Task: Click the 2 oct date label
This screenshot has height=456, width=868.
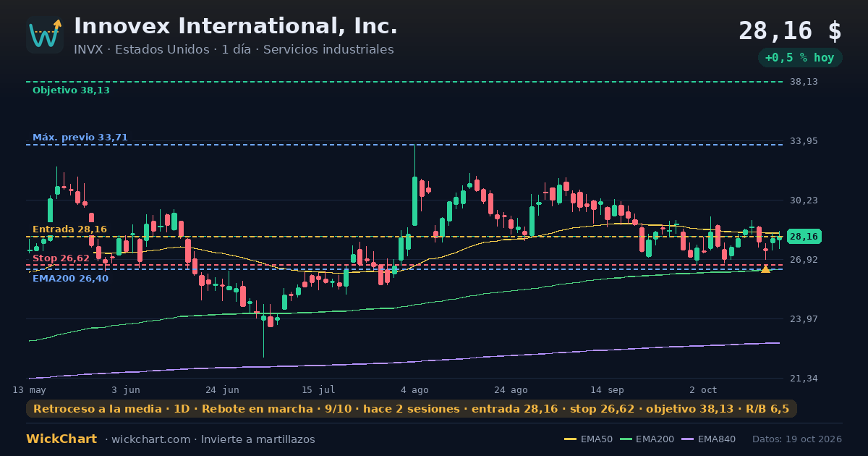Action: [703, 390]
